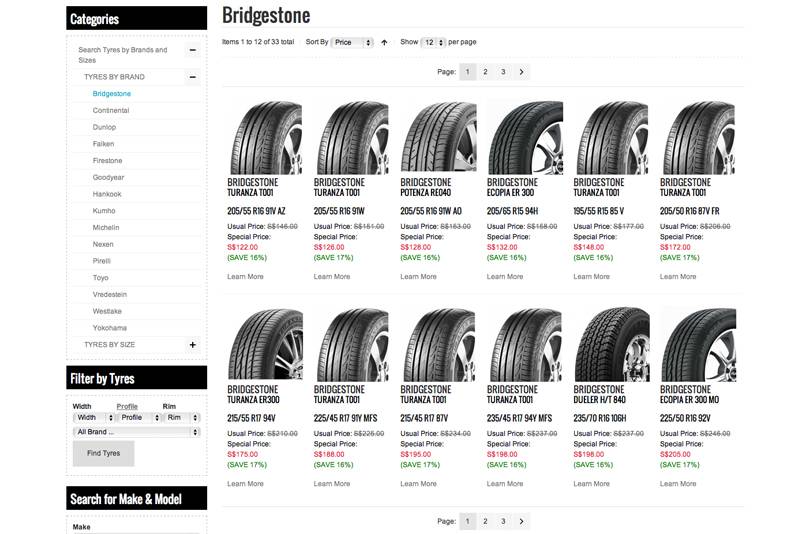
Task: Select Bridgestone in the brand list
Action: tap(112, 94)
